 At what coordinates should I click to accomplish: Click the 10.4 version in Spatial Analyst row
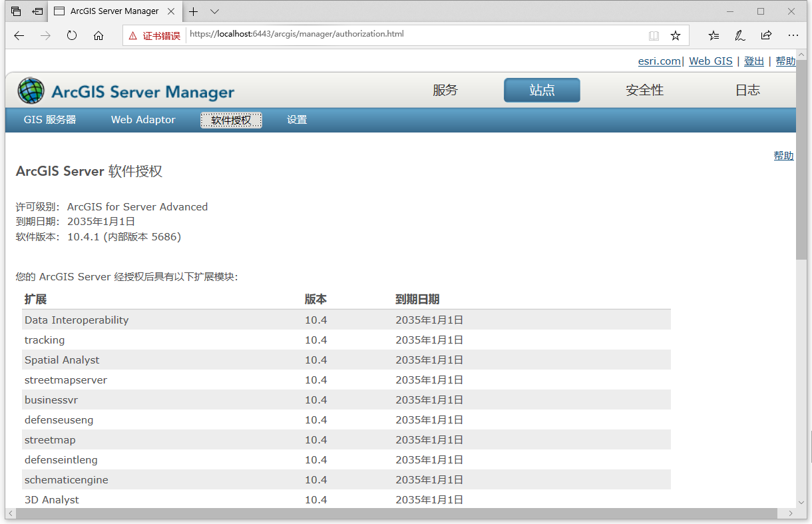click(316, 360)
